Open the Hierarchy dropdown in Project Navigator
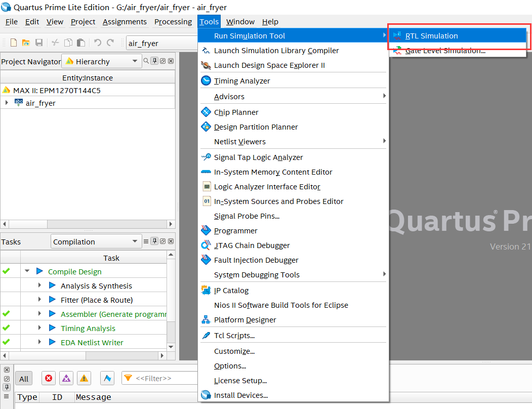The width and height of the screenshot is (532, 409). tap(102, 61)
